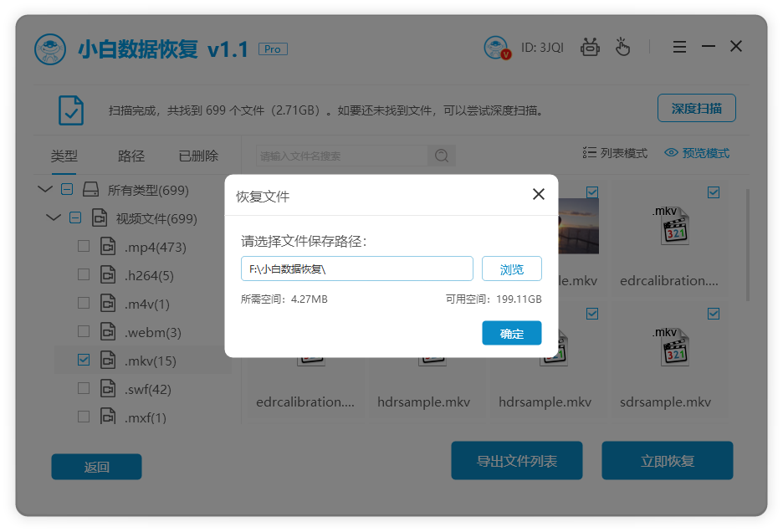Screen dimensions: 783x532
Task: Collapse the 视频文件(699) tree node
Action: point(54,217)
